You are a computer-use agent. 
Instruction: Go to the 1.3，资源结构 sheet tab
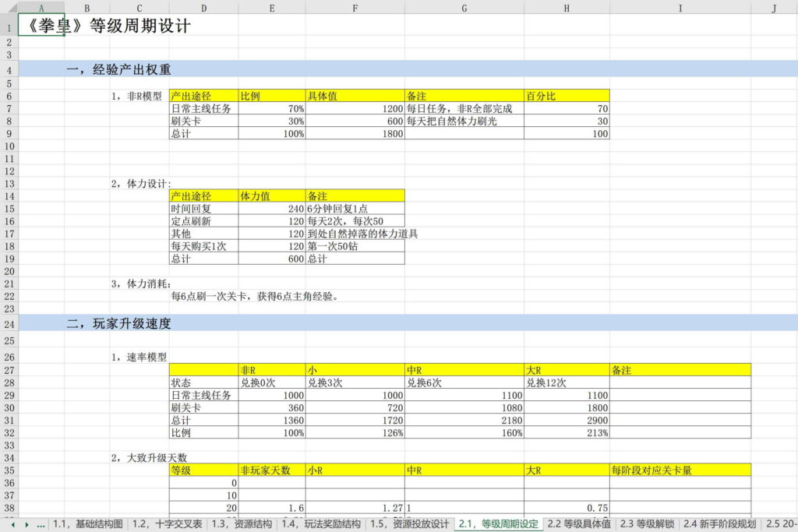242,524
